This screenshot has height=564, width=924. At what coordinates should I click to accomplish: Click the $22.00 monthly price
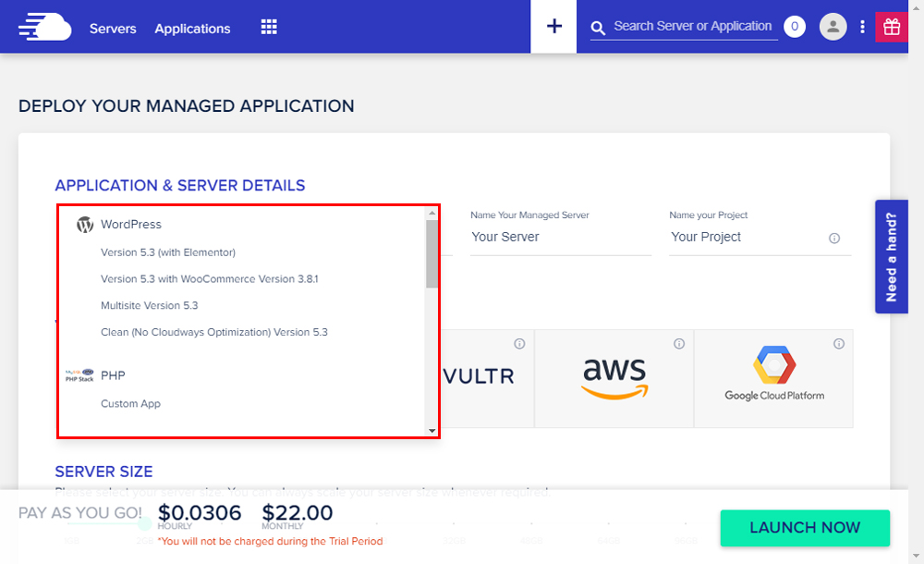tap(297, 512)
